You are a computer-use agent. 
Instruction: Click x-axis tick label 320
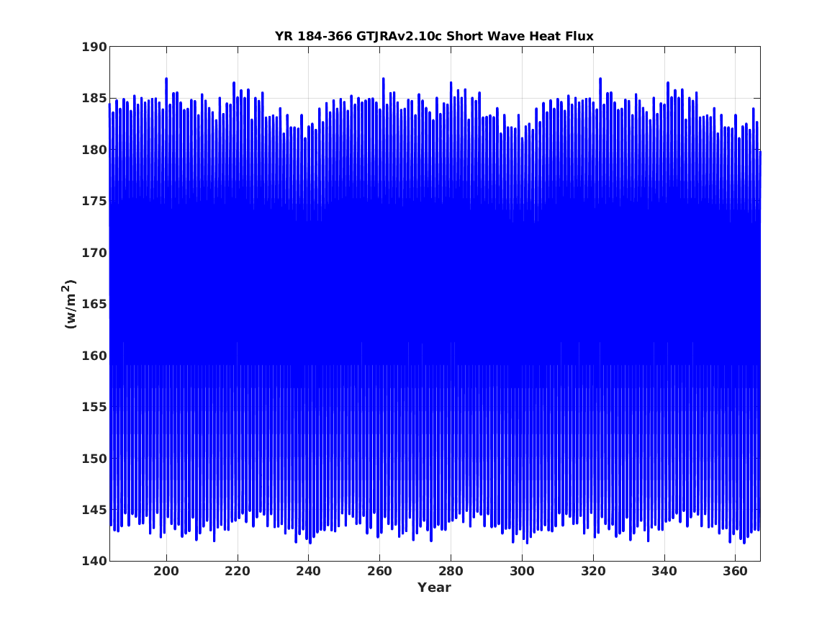[x=593, y=572]
